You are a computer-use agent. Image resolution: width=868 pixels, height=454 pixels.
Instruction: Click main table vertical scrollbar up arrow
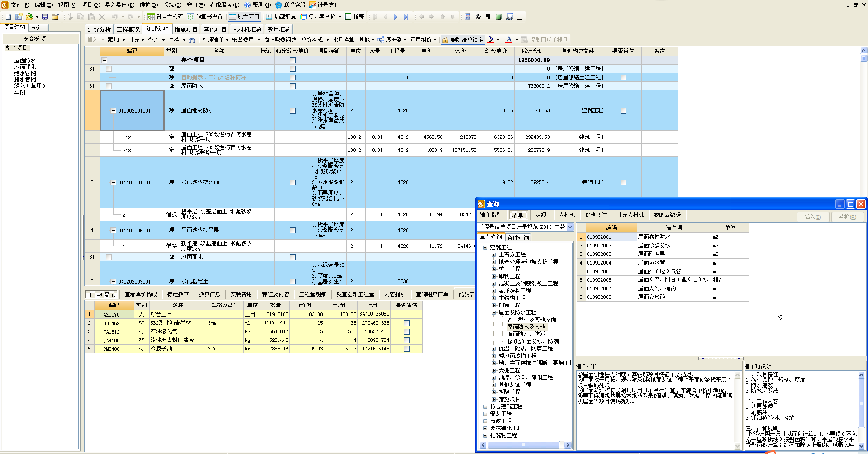point(863,51)
